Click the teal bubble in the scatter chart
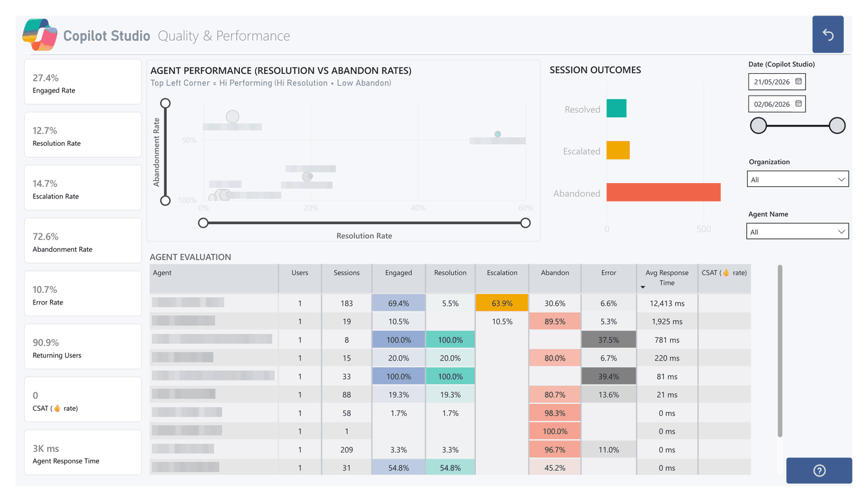Viewport: 868px width, 502px height. click(497, 134)
